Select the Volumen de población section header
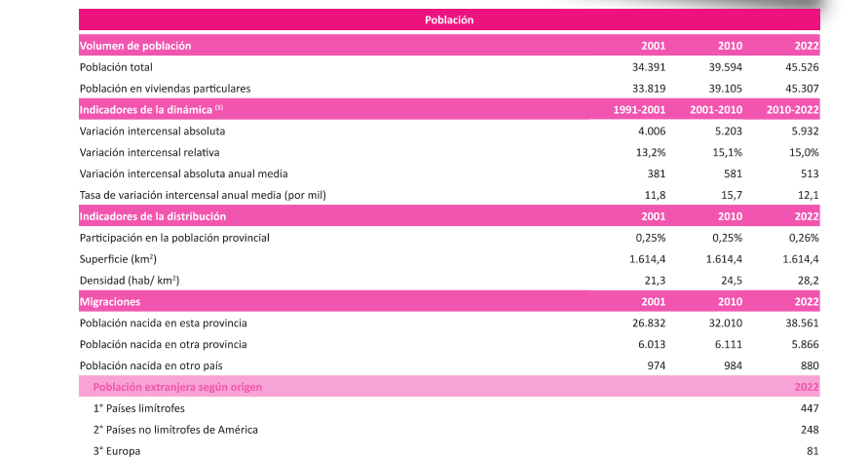Image resolution: width=868 pixels, height=458 pixels. pyautogui.click(x=135, y=46)
